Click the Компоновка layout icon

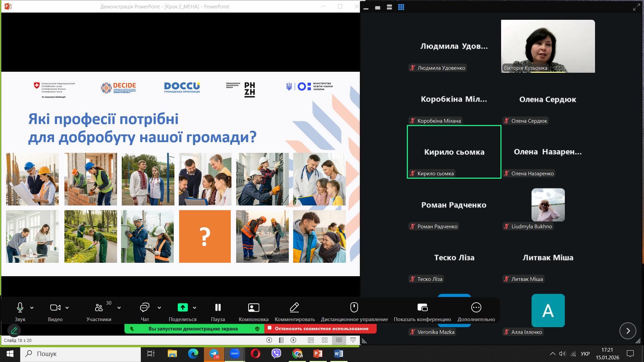[x=253, y=308]
